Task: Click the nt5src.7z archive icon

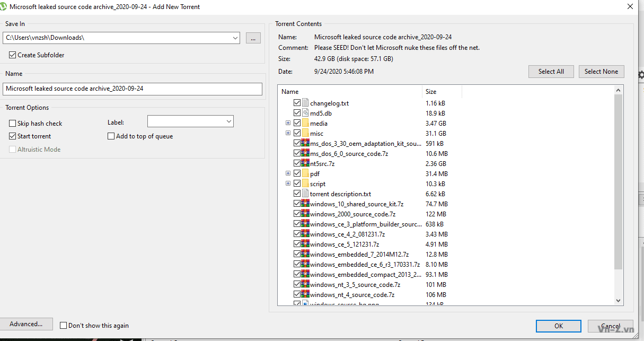Action: (x=305, y=163)
